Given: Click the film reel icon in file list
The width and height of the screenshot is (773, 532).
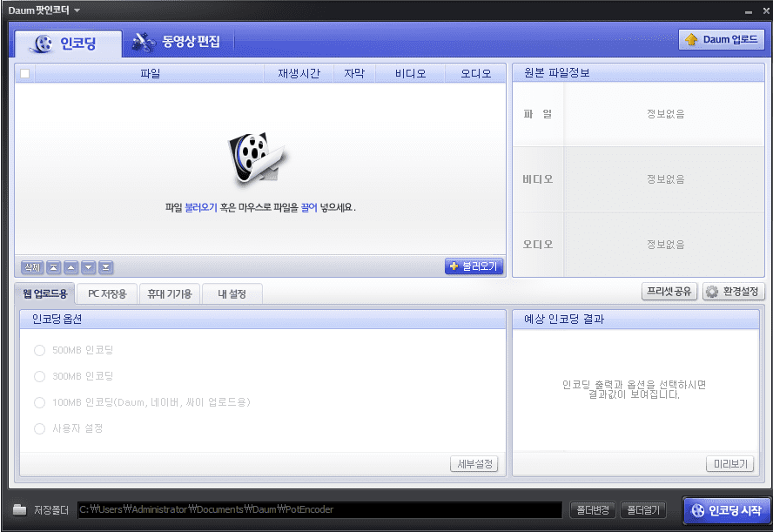Looking at the screenshot, I should click(257, 158).
